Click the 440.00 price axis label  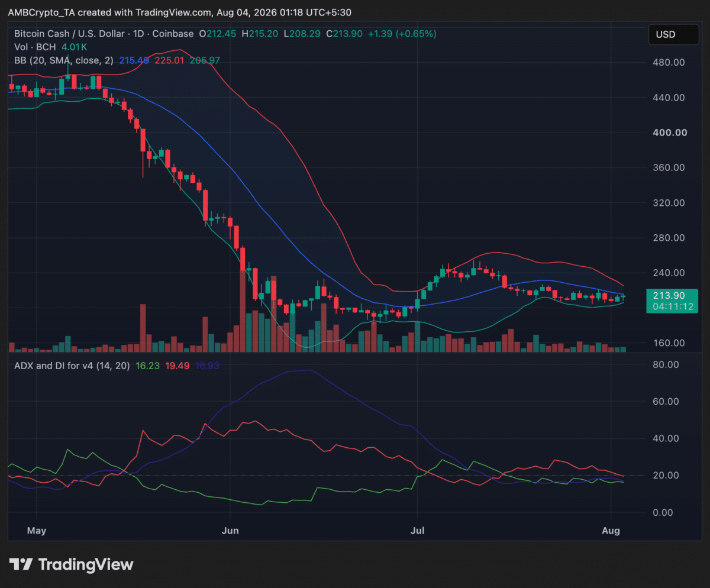click(x=669, y=98)
